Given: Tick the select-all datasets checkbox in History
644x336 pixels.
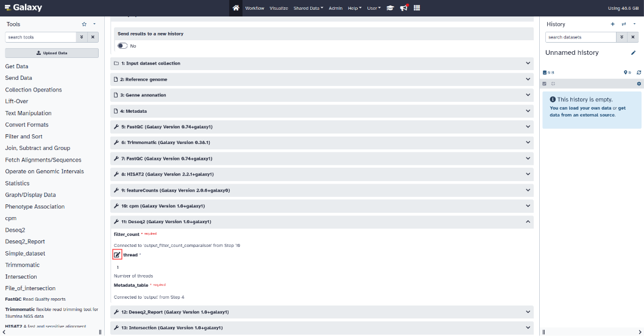Looking at the screenshot, I should click(545, 84).
